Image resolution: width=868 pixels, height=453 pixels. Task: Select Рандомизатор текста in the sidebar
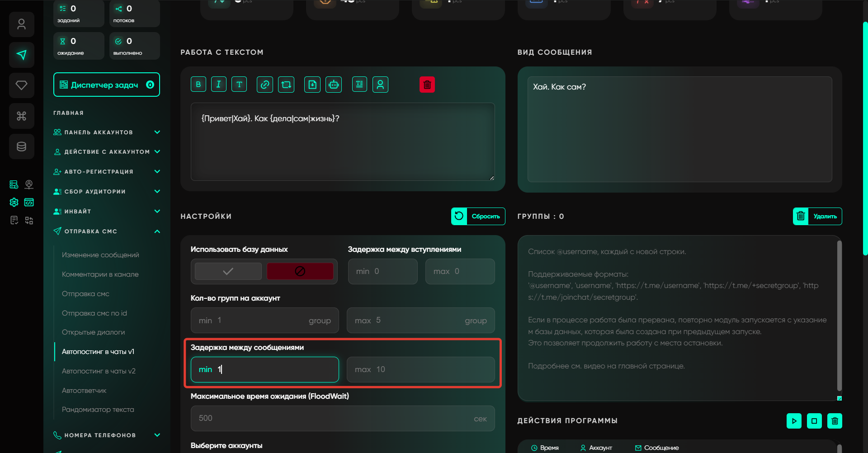[98, 410]
